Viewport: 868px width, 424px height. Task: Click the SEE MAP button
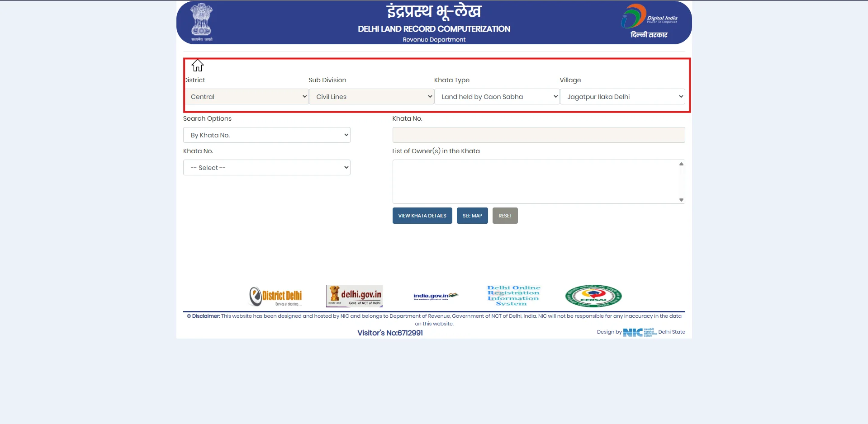(x=472, y=216)
